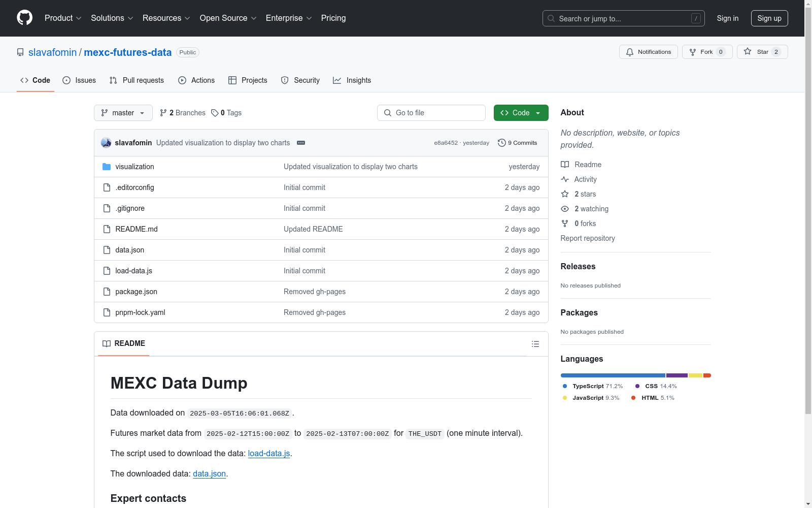Expand the green Code dropdown

(x=521, y=113)
